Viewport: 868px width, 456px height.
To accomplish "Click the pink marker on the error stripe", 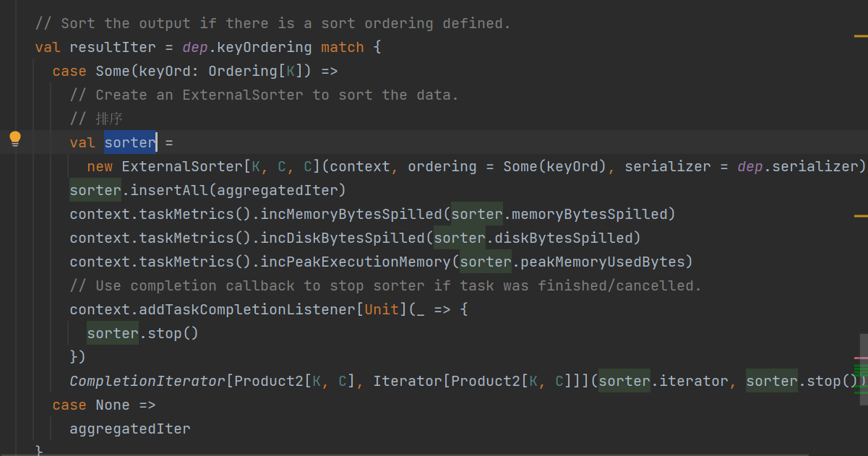I will coord(860,358).
